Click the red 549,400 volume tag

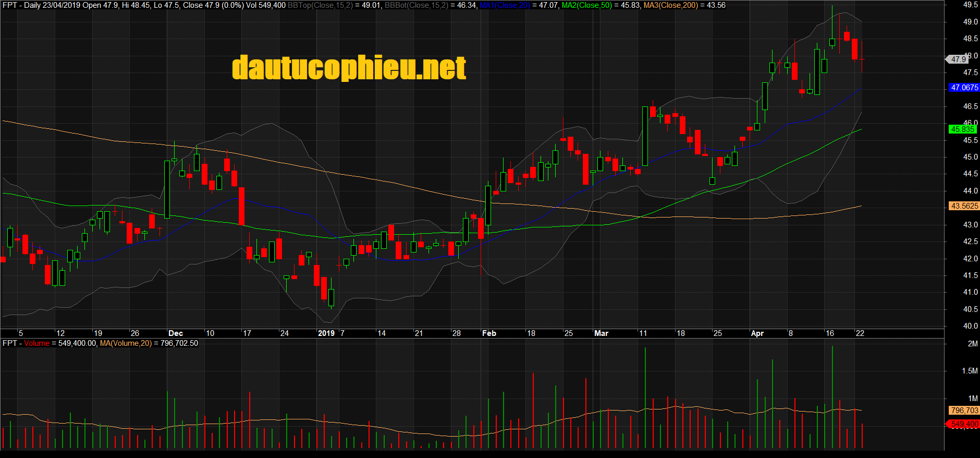point(964,424)
